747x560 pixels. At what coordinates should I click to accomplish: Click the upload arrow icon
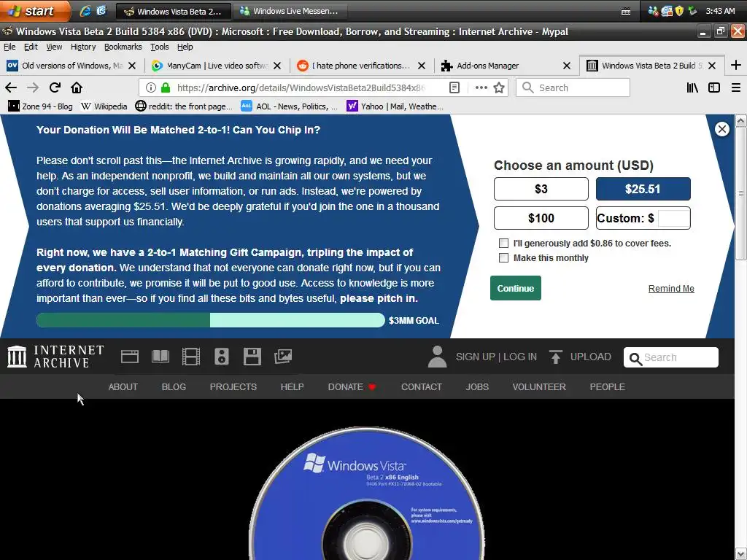click(x=555, y=357)
